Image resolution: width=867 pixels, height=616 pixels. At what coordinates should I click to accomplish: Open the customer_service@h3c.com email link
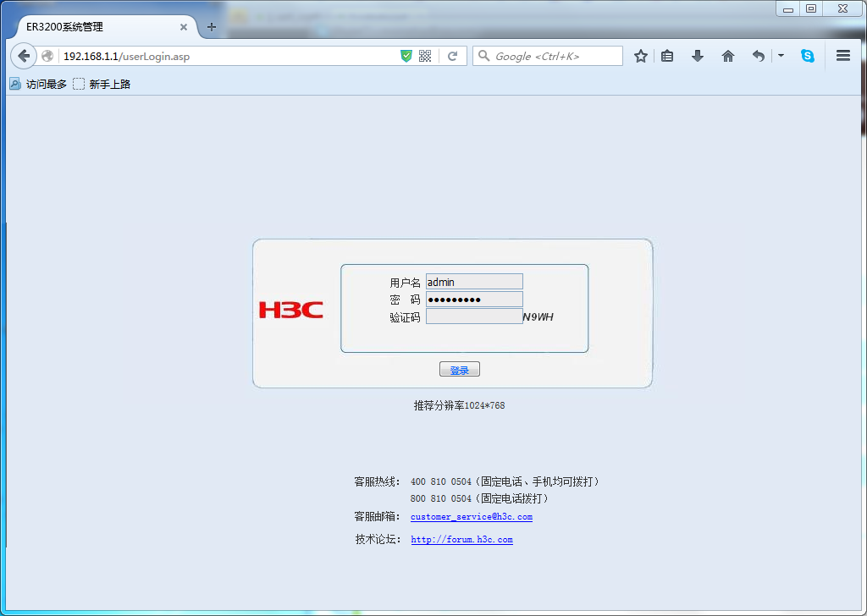(x=472, y=517)
